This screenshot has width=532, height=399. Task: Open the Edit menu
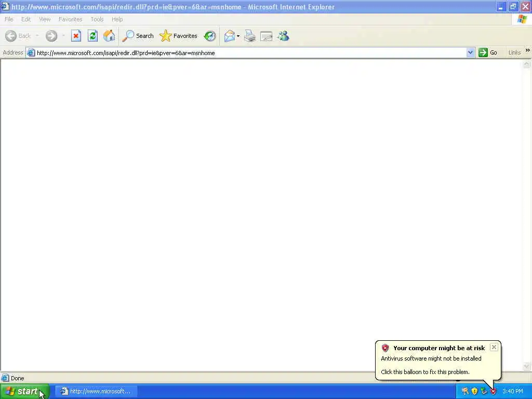click(x=26, y=19)
